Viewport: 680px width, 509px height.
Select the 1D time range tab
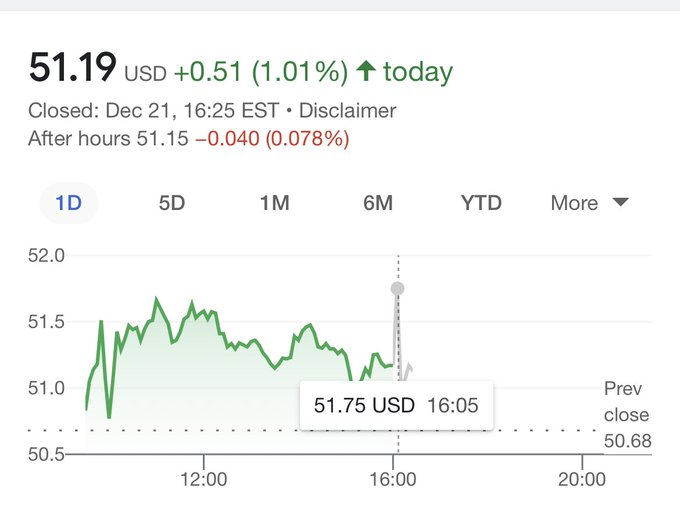[x=69, y=203]
